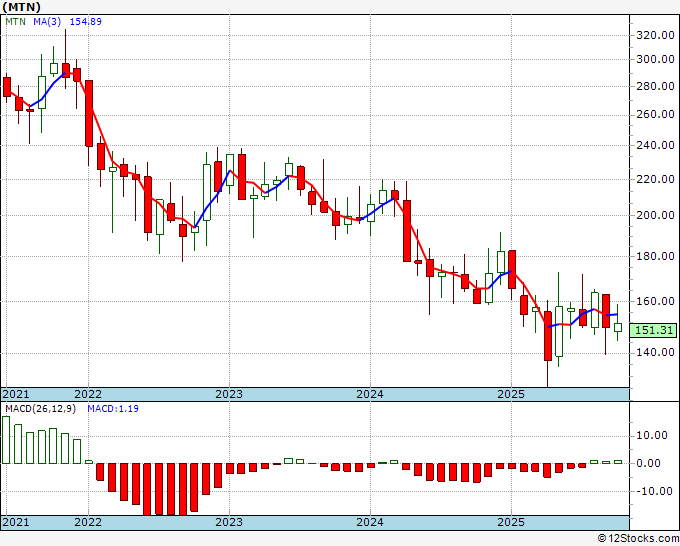Click the 140.00 price axis label
This screenshot has width=680, height=546.
coord(655,352)
